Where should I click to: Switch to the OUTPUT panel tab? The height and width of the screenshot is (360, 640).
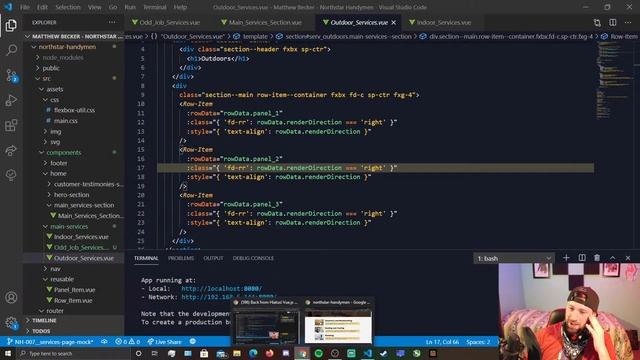click(213, 258)
